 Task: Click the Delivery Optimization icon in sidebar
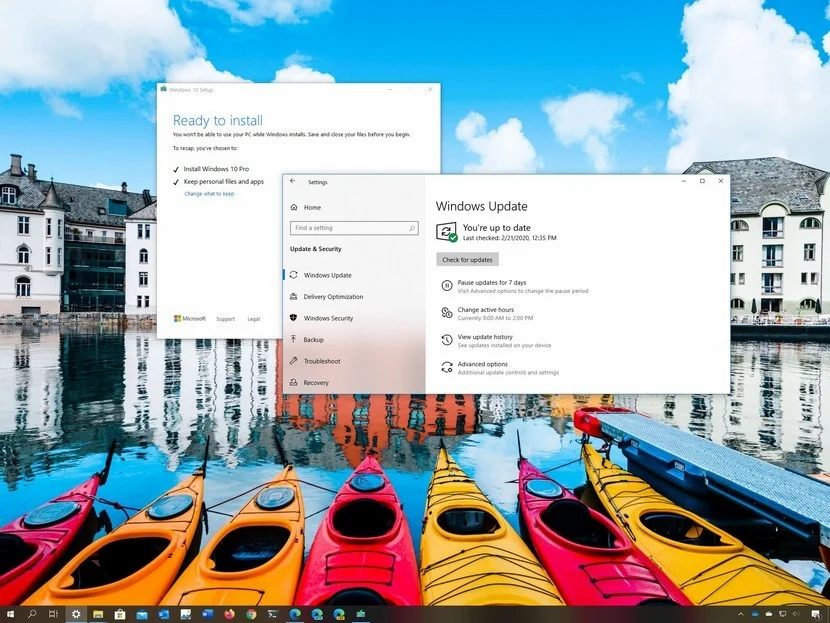click(x=294, y=296)
